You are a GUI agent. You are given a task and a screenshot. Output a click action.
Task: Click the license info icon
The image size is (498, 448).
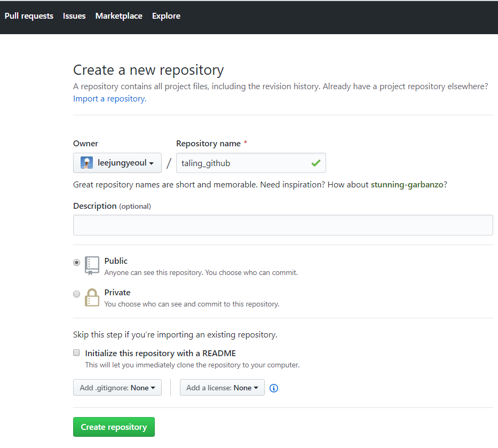point(274,388)
